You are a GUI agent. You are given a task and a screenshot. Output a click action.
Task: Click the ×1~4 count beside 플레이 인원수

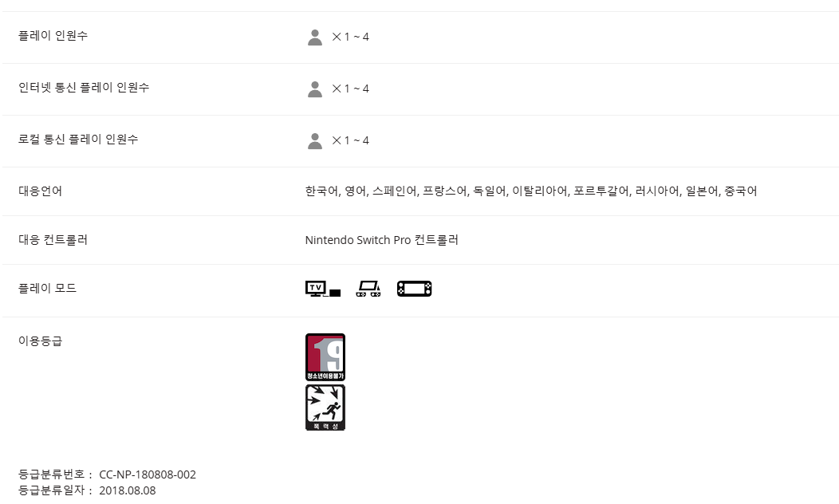pos(350,37)
